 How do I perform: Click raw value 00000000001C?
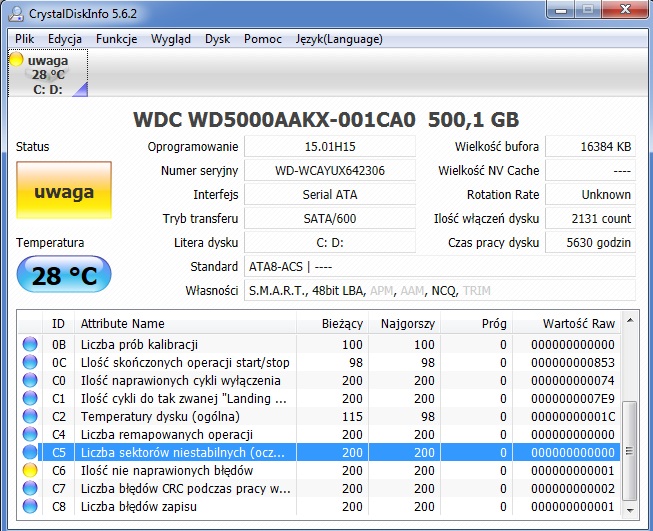click(x=573, y=416)
